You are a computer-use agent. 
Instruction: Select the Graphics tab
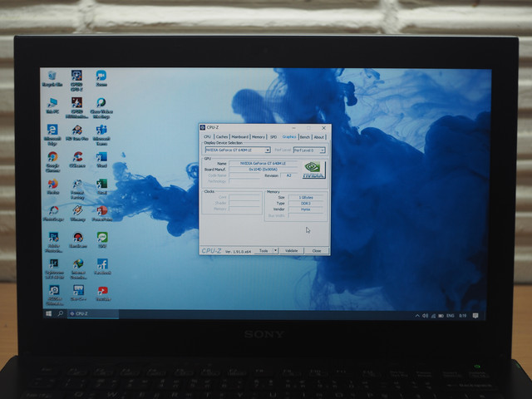point(289,136)
